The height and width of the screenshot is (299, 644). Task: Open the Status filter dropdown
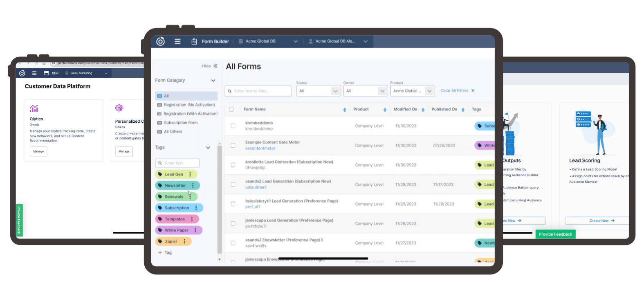click(x=319, y=91)
